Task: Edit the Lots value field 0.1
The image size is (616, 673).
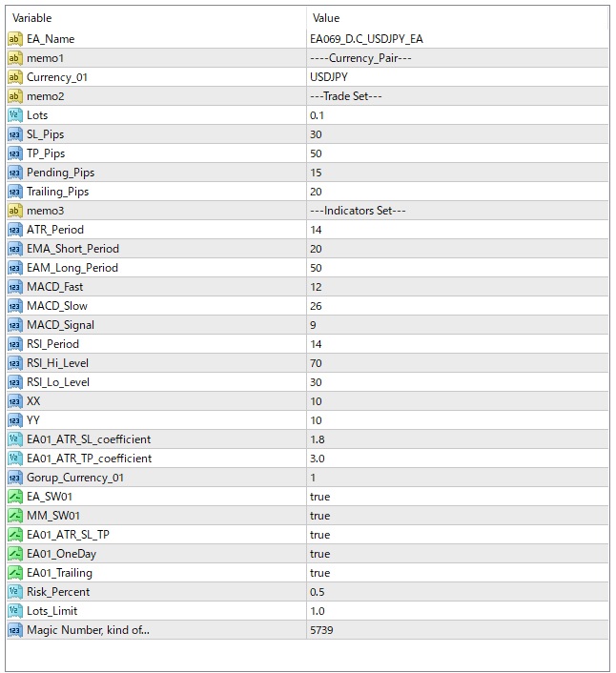Action: (x=317, y=115)
